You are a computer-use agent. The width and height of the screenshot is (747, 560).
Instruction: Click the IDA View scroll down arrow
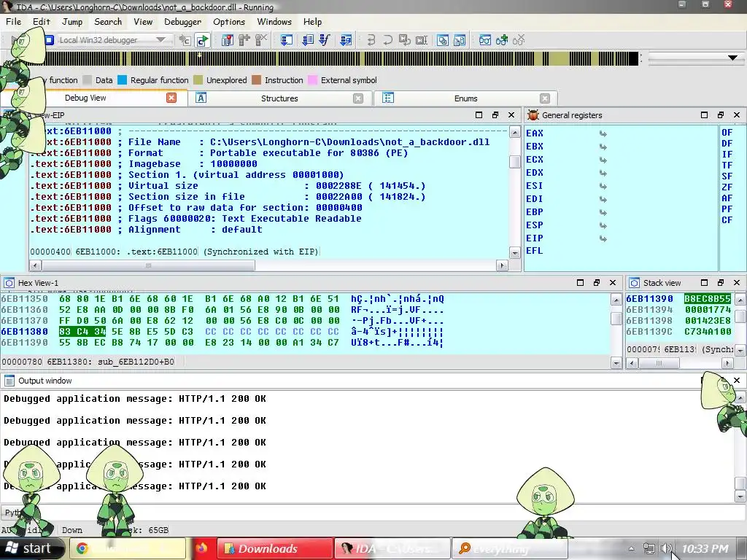514,252
